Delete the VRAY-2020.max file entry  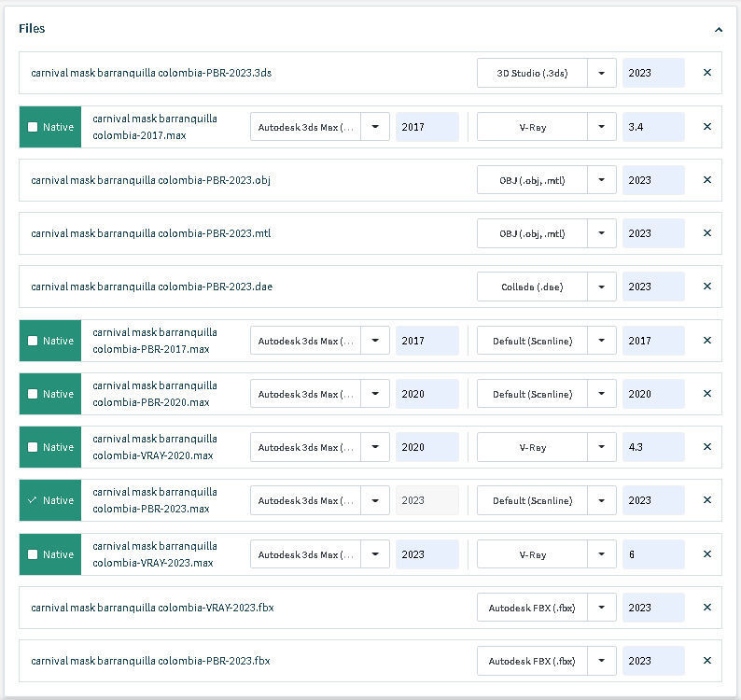[706, 447]
